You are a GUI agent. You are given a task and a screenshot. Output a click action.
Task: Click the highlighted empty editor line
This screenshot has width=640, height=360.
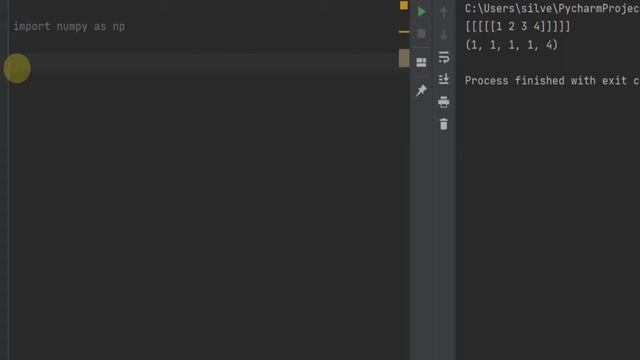coord(204,62)
